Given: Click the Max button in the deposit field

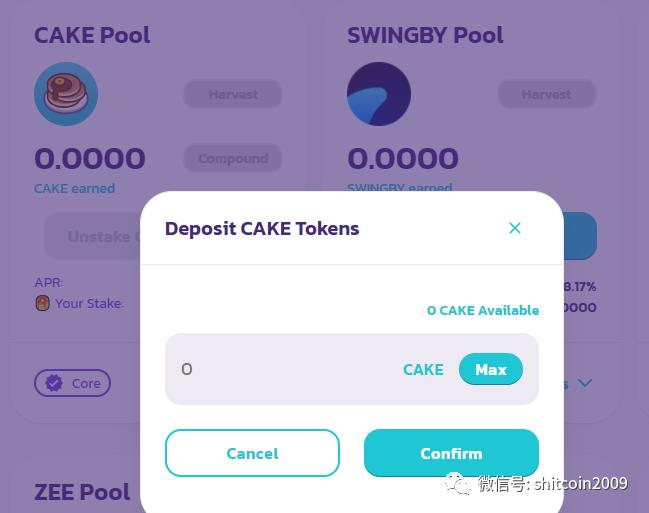Looking at the screenshot, I should point(490,369).
